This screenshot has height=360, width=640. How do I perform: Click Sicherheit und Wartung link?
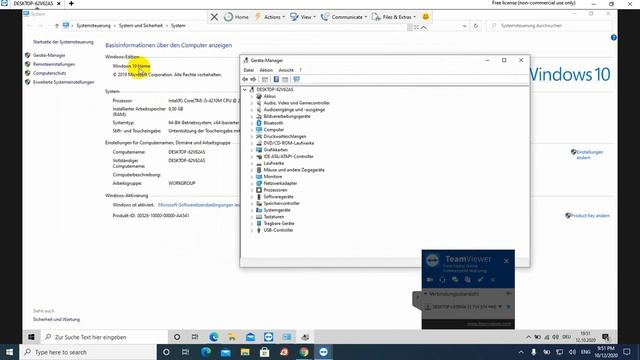point(56,320)
